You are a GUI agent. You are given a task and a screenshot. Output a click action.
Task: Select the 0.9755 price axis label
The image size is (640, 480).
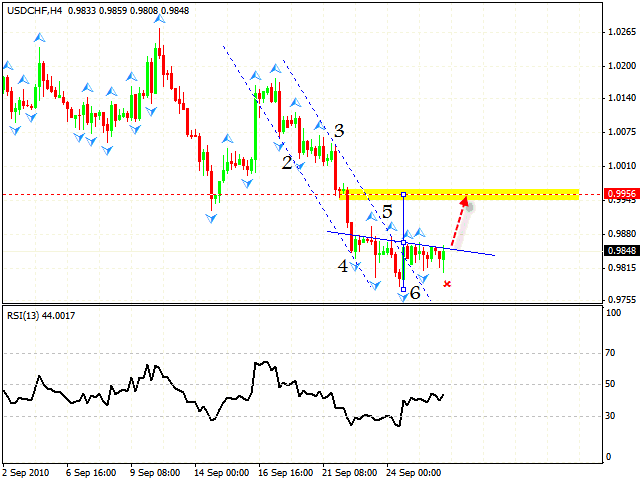pyautogui.click(x=622, y=300)
